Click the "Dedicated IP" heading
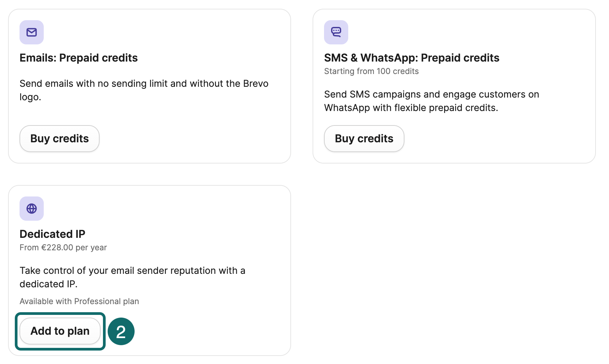This screenshot has height=364, width=609. [52, 234]
